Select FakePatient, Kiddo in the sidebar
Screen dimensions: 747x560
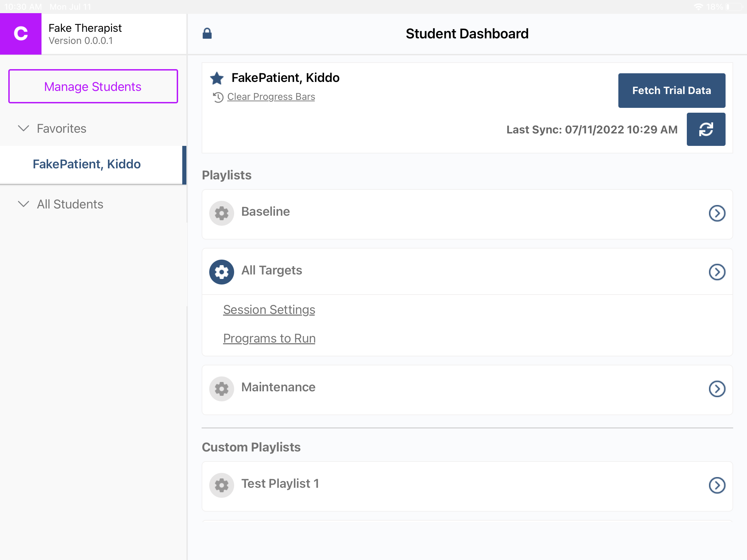coord(87,164)
